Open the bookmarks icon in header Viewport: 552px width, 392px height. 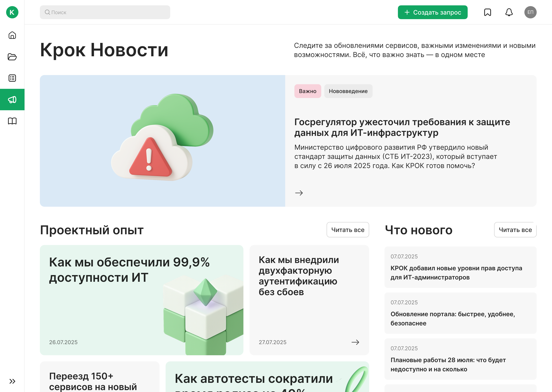pos(487,12)
